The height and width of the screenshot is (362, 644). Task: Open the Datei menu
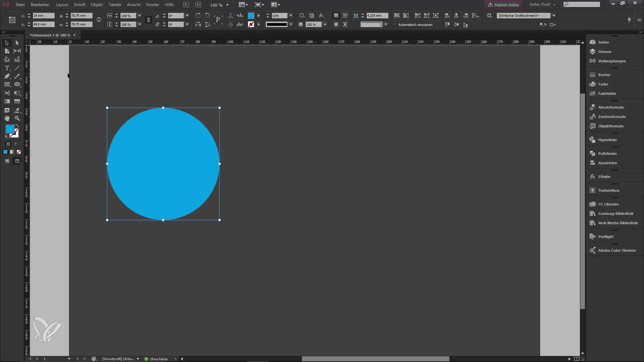[20, 5]
